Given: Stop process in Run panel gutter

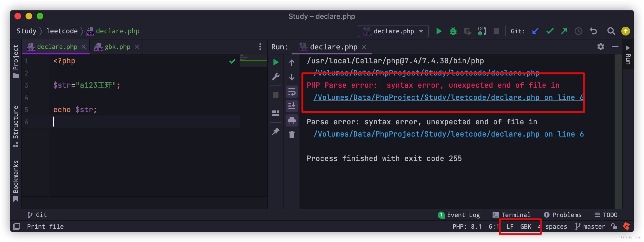Looking at the screenshot, I should 276,95.
